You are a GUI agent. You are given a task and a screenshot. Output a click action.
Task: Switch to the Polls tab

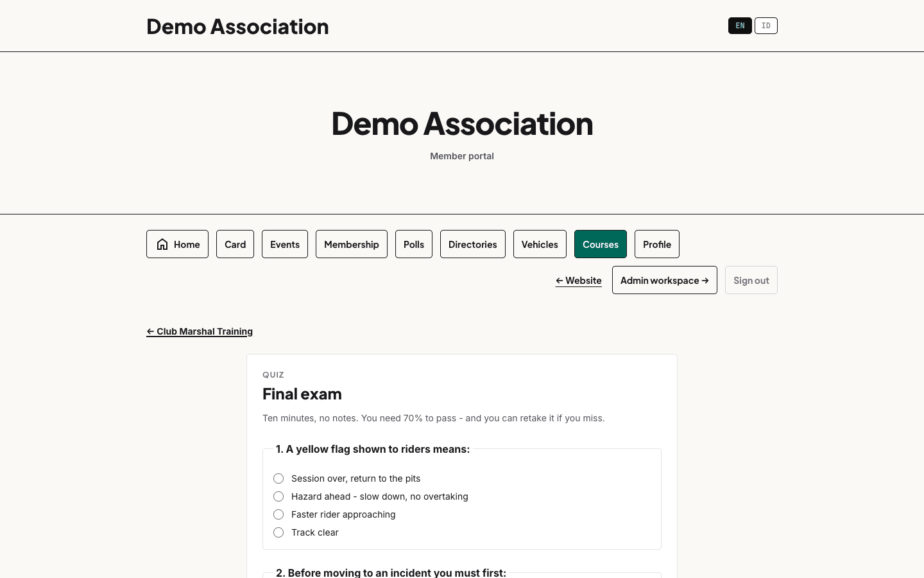(x=414, y=244)
